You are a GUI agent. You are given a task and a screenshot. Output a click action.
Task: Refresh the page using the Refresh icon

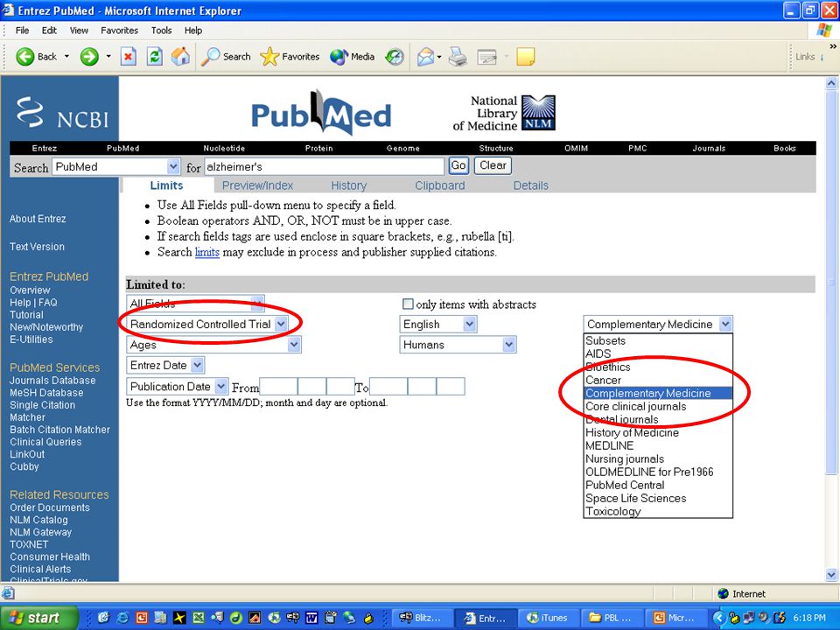click(x=155, y=56)
